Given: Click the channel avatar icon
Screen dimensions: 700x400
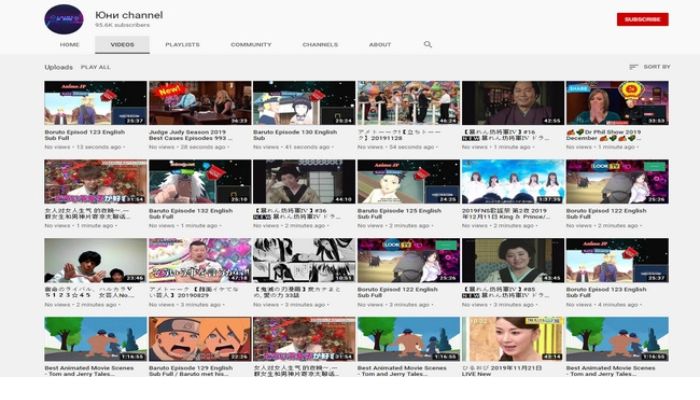Looking at the screenshot, I should click(64, 20).
